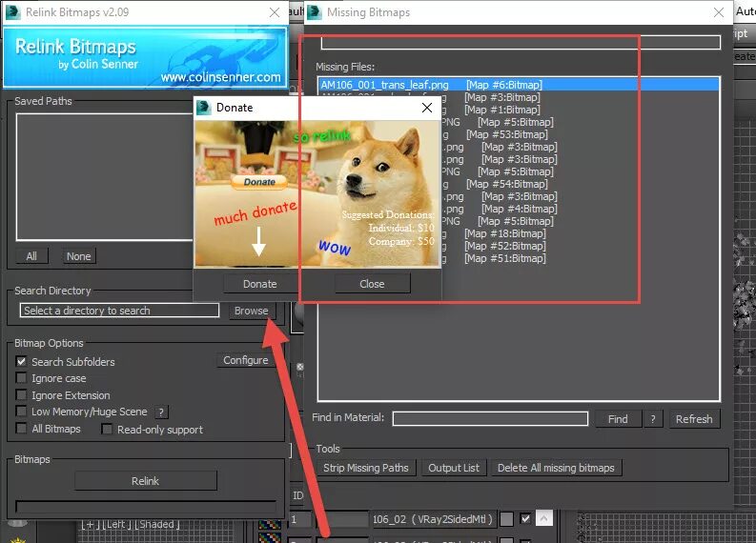Image resolution: width=756 pixels, height=543 pixels.
Task: Click Strip Missing Paths tool
Action: [x=365, y=468]
